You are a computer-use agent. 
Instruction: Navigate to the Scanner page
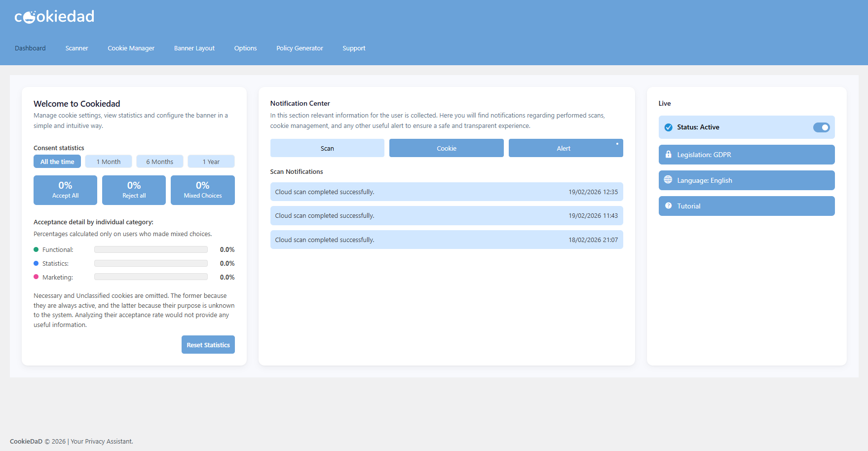76,48
